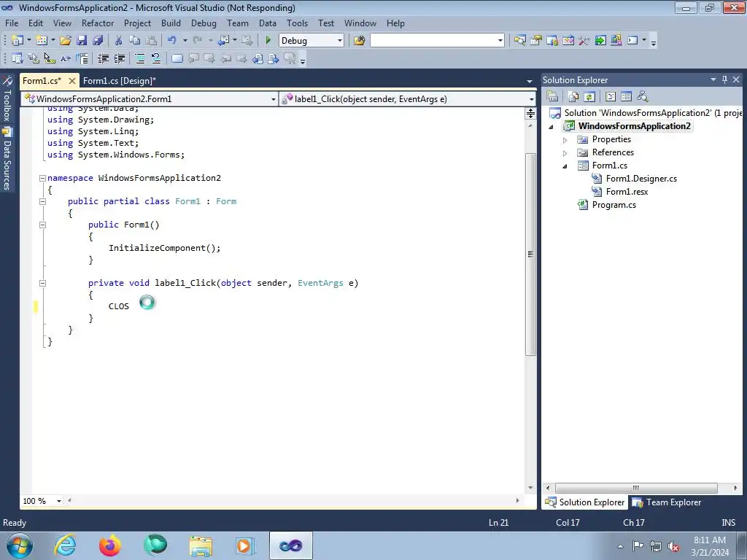This screenshot has width=747, height=560.
Task: Open the label1_Click member dropdown
Action: [x=531, y=99]
